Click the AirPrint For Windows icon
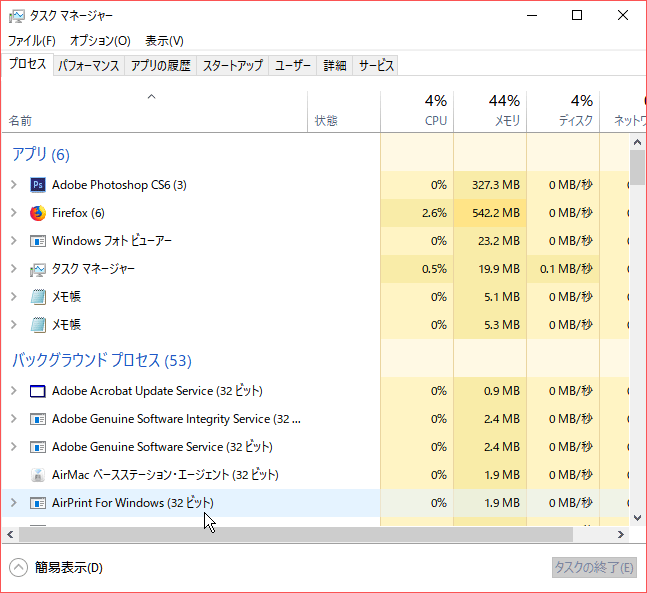647x593 pixels. coord(38,503)
